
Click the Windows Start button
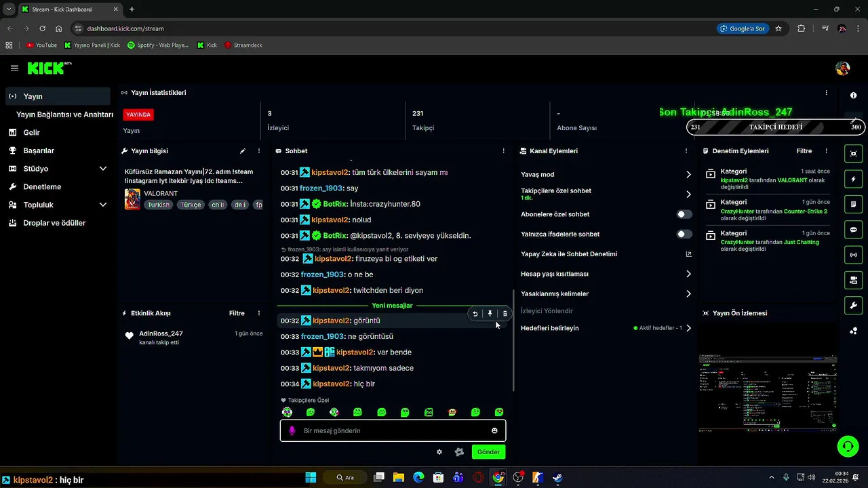(311, 478)
